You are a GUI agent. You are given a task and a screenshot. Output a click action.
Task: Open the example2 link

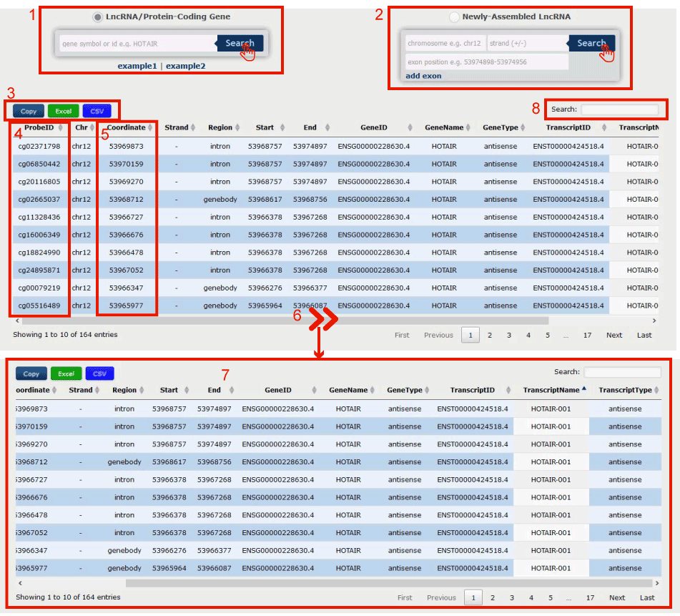tap(185, 66)
